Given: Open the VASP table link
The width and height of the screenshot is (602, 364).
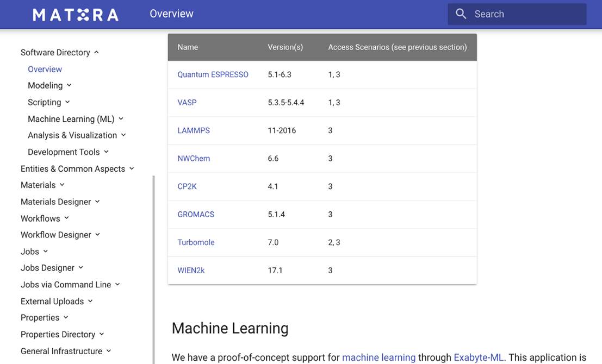Looking at the screenshot, I should pos(187,103).
